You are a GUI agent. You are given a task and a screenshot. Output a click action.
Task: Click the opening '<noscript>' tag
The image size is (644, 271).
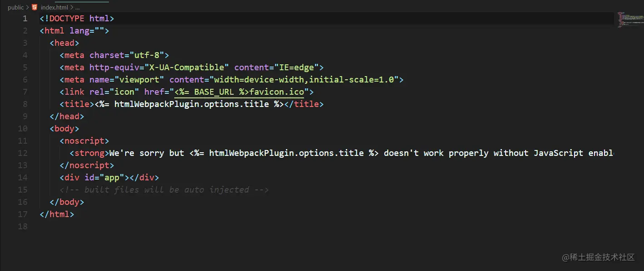(84, 141)
